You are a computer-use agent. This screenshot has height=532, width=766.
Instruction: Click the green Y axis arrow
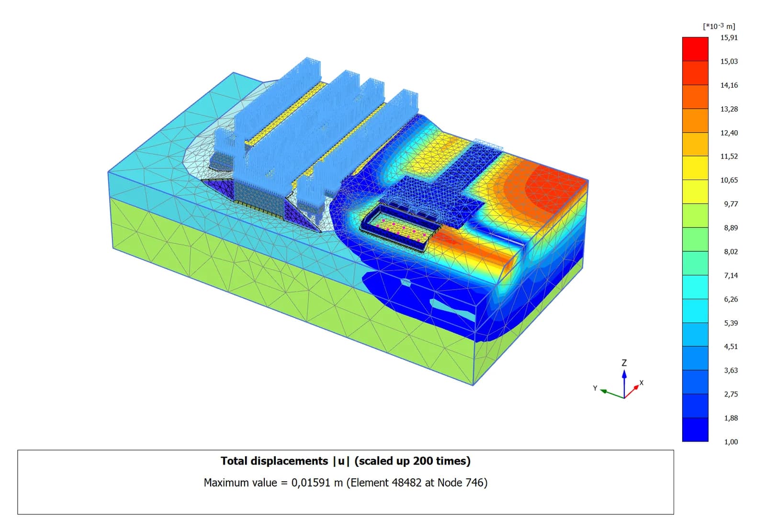click(612, 394)
